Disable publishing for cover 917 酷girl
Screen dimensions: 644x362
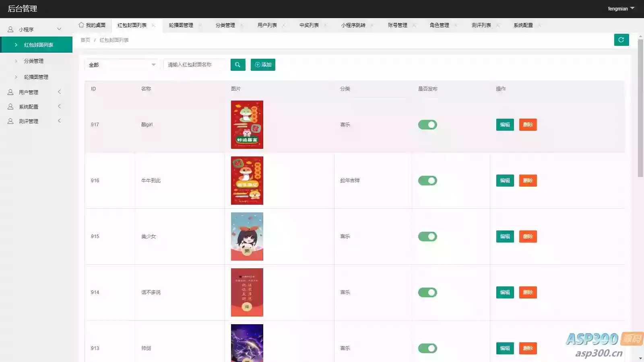[x=427, y=125]
